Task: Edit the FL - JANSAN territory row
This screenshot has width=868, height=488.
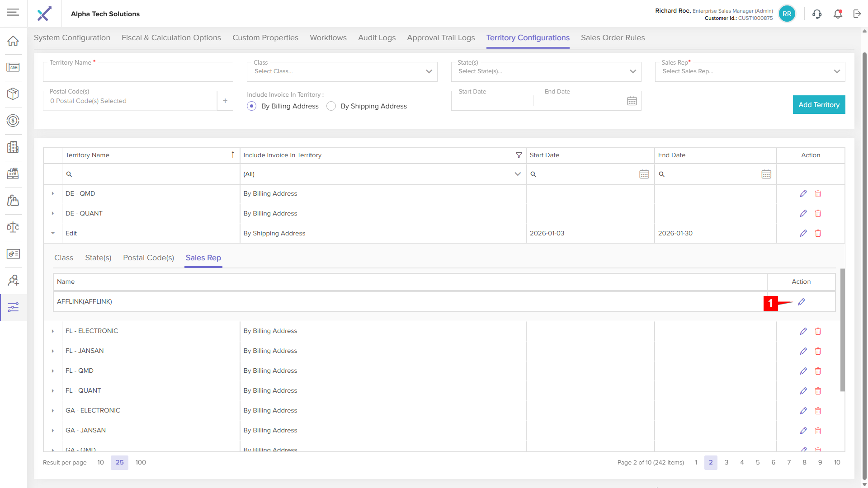Action: point(803,351)
